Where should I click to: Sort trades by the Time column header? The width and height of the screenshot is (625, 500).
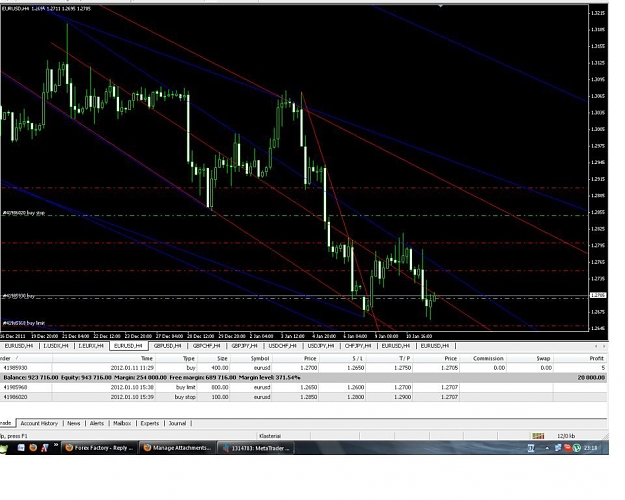point(104,358)
